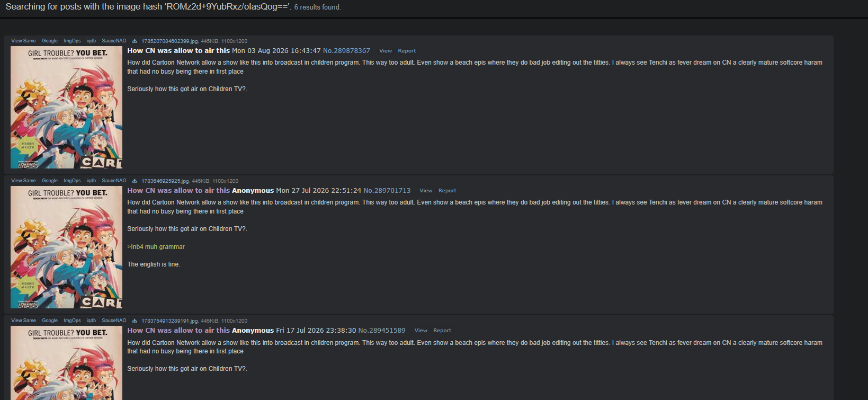Open post number No.289451589
The height and width of the screenshot is (400, 868).
tap(382, 331)
